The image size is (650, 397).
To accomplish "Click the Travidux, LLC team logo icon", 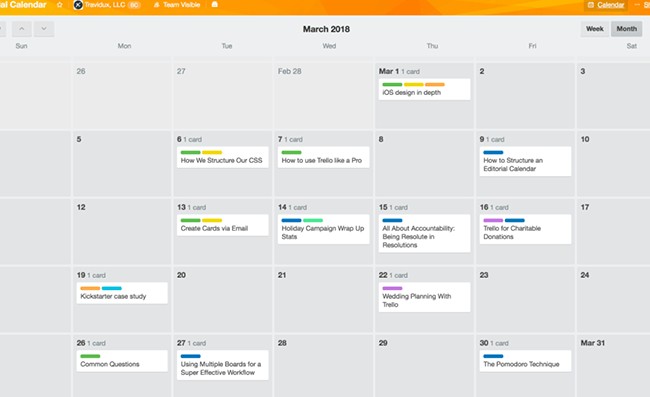I will (x=78, y=5).
